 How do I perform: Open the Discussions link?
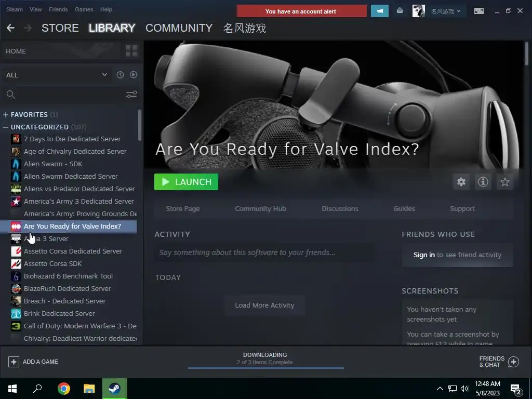[340, 209]
